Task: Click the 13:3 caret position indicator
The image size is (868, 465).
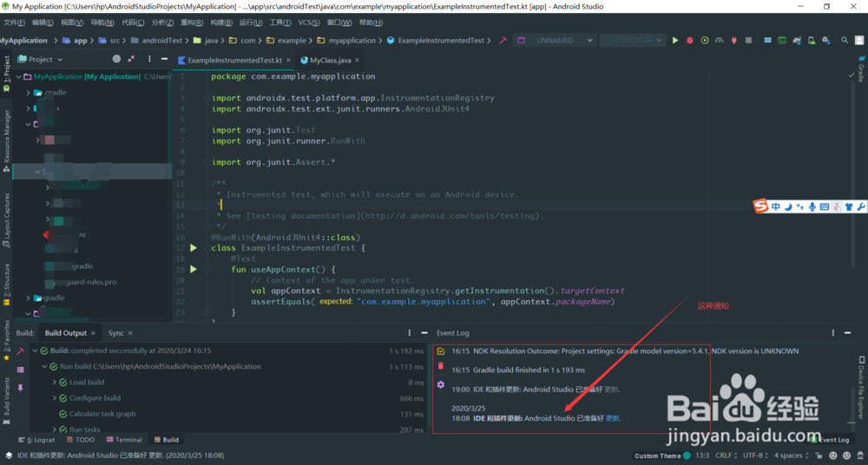Action: (x=702, y=455)
